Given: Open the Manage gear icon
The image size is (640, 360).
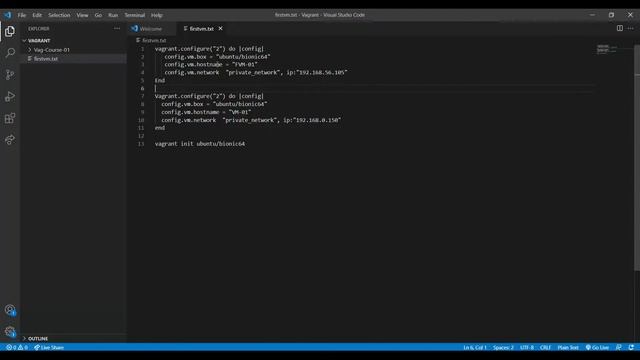Looking at the screenshot, I should pos(10,331).
